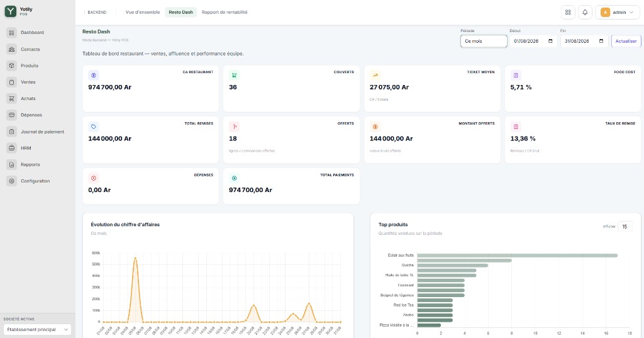Click the Dépenses card red icon
This screenshot has width=644, height=338.
pos(94,178)
